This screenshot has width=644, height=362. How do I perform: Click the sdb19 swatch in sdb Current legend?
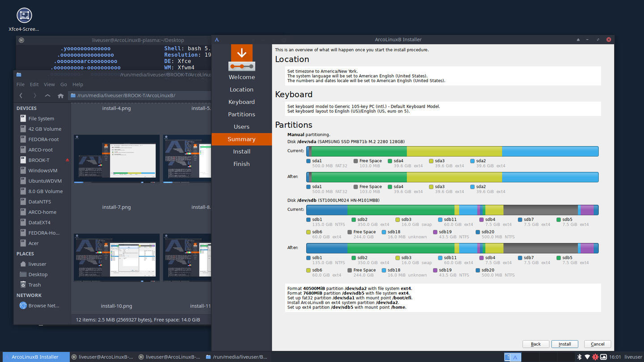435,232
